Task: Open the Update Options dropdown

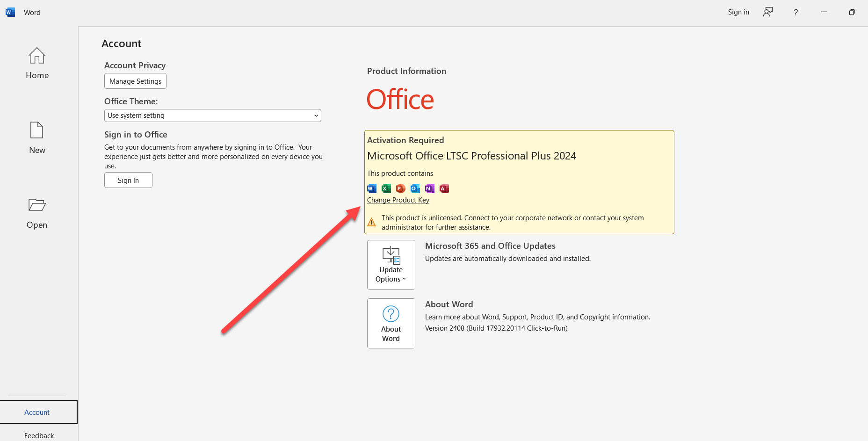Action: pos(391,265)
